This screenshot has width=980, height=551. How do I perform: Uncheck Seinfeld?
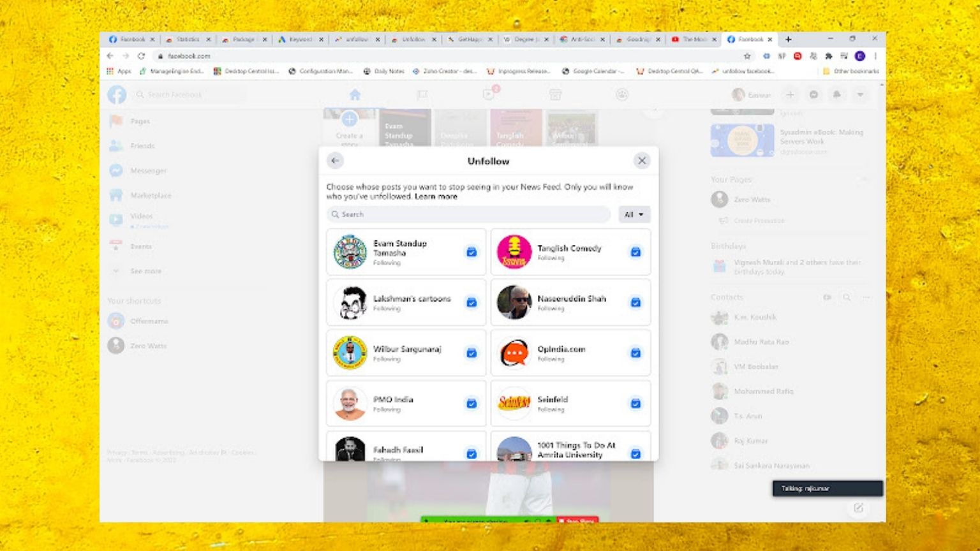[x=635, y=403]
